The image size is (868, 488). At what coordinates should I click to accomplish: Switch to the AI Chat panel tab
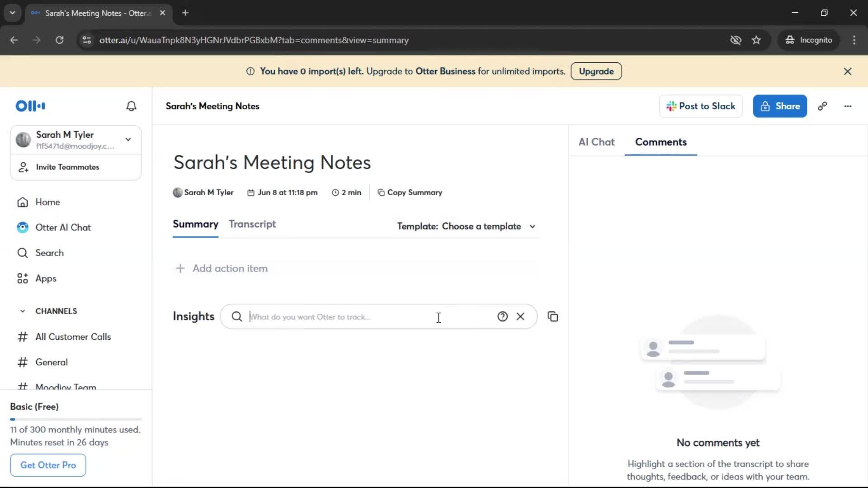point(596,142)
